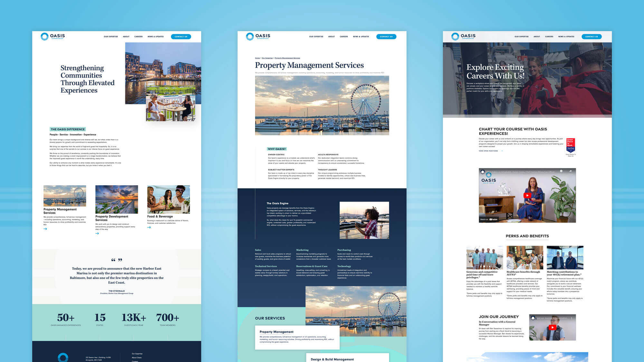This screenshot has width=644, height=362.
Task: Click large ferris wheel hero image
Action: pos(322,105)
